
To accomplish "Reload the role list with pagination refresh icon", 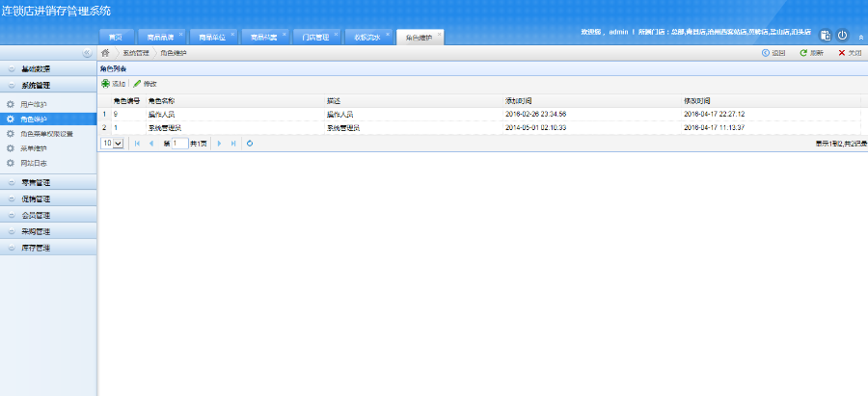I will [x=250, y=143].
